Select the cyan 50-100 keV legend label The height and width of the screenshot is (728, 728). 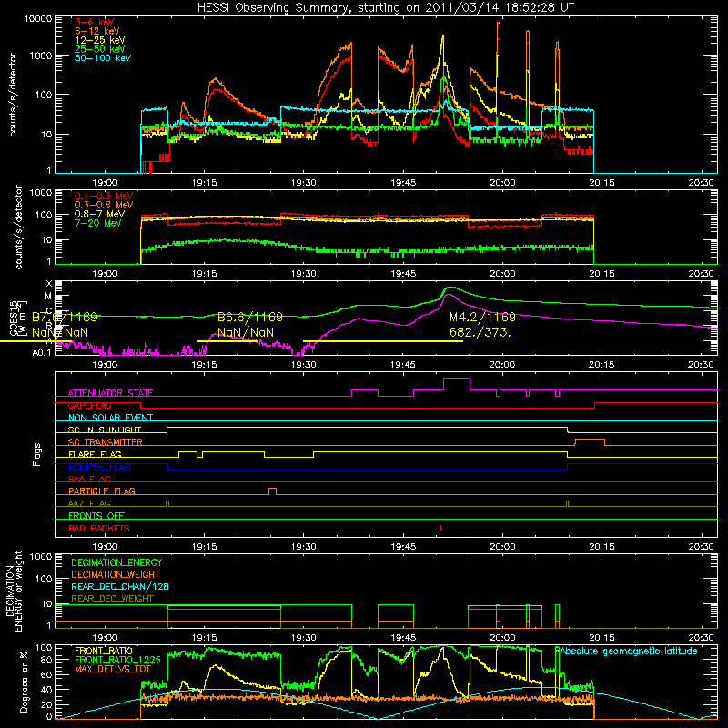point(103,58)
